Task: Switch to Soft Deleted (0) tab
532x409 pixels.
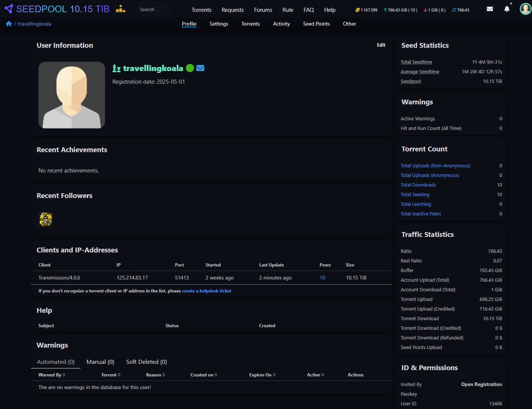Action: (x=146, y=362)
